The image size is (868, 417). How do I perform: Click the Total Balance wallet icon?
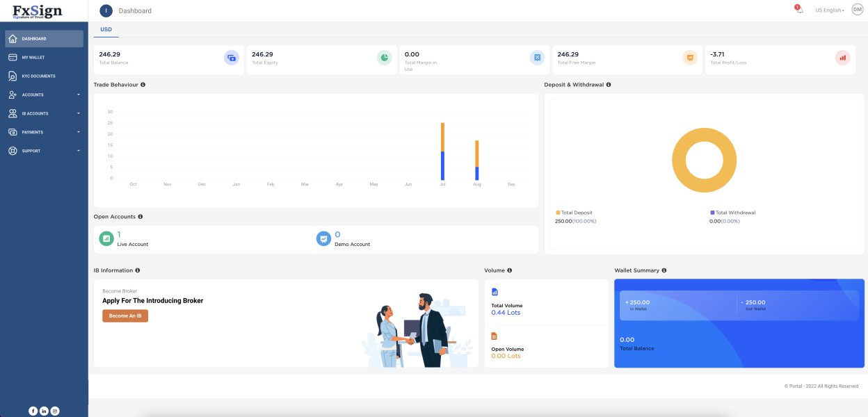(232, 58)
